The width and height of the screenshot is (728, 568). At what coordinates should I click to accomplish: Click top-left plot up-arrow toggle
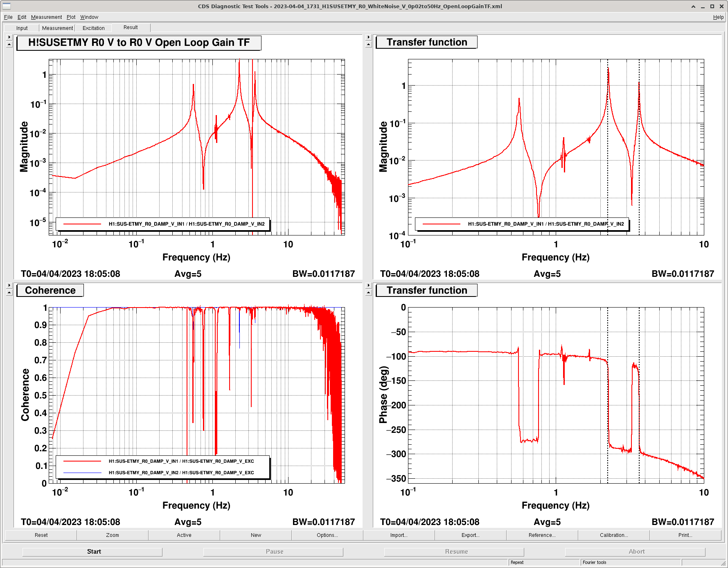(9, 44)
